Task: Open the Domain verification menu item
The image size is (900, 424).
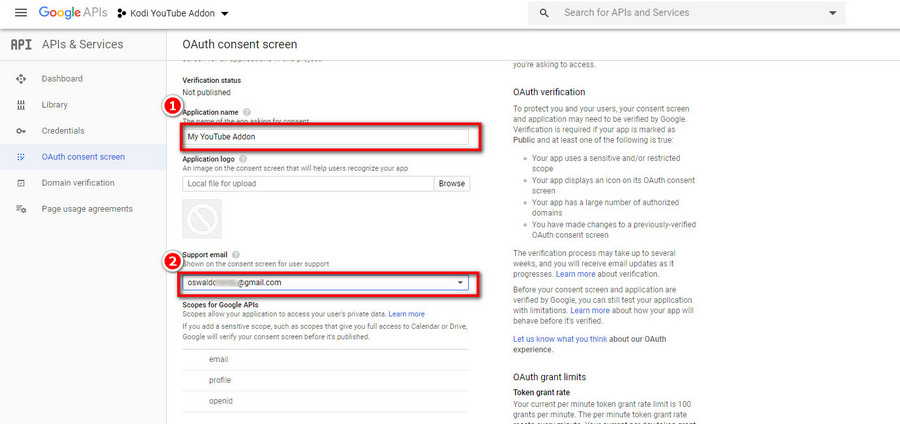Action: [x=78, y=182]
